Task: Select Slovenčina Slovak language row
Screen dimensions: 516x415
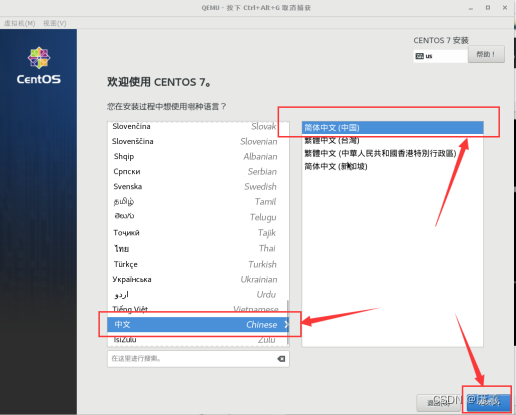Action: click(198, 126)
